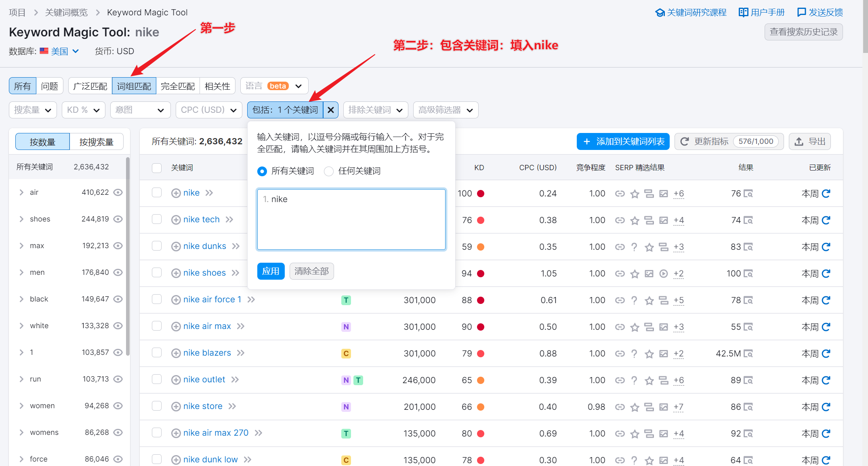Viewport: 868px width, 466px height.
Task: Click refresh icon in update metrics button
Action: [685, 141]
